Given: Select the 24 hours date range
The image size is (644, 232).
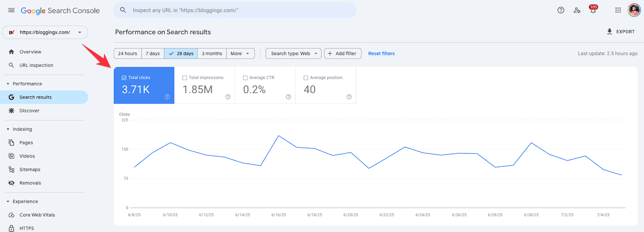Looking at the screenshot, I should [x=128, y=53].
